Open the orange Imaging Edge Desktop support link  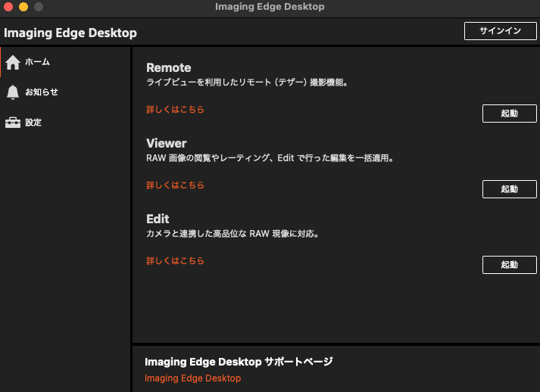click(x=192, y=378)
